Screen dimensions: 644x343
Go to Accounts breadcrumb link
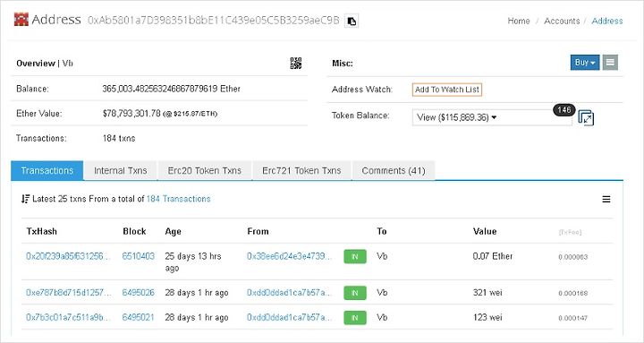tap(562, 21)
